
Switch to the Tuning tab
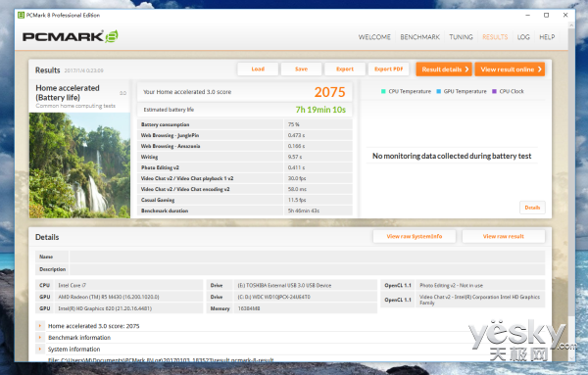point(461,37)
